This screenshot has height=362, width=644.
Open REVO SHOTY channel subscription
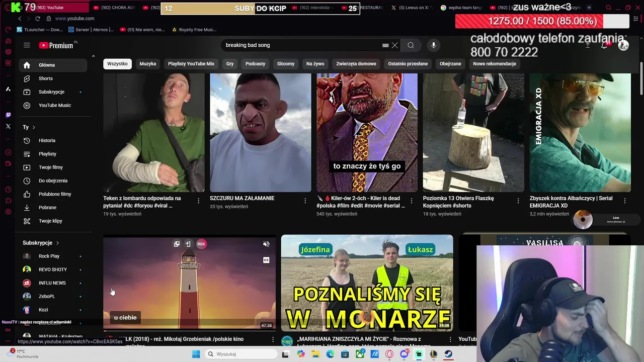coord(53,269)
